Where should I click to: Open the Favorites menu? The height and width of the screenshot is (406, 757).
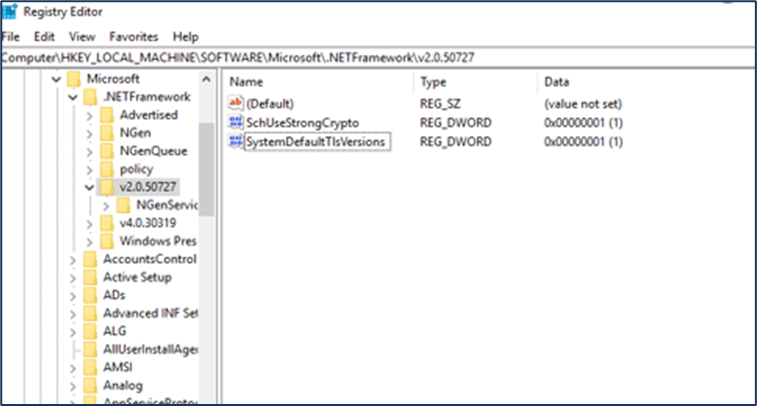tap(133, 37)
